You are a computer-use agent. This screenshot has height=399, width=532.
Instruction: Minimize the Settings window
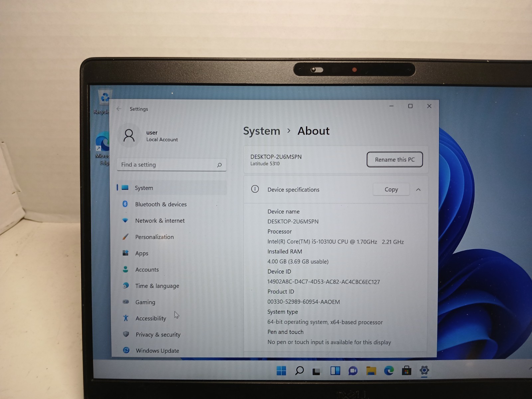391,106
